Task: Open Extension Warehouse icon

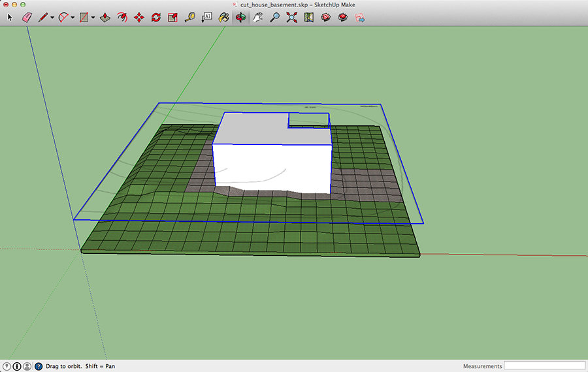Action: coord(342,17)
